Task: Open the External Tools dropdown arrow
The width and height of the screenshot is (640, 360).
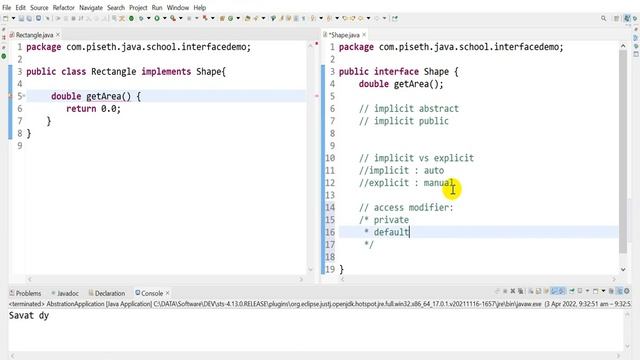Action: click(213, 18)
